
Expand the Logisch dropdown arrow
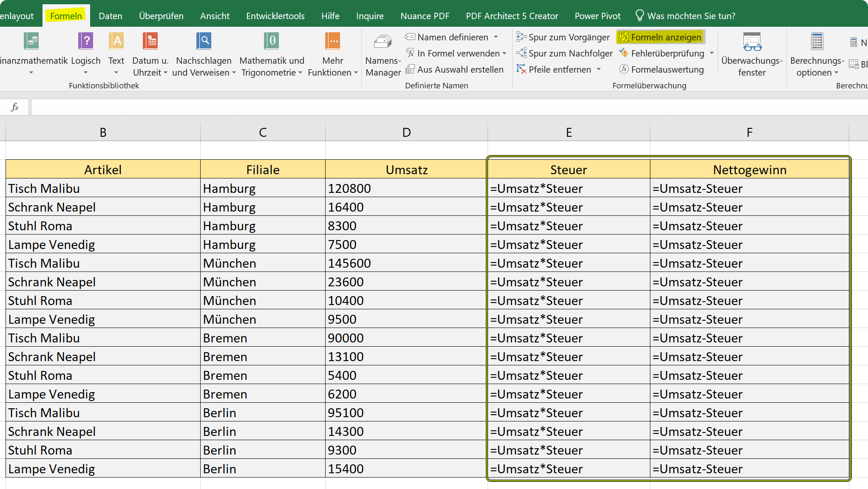85,73
